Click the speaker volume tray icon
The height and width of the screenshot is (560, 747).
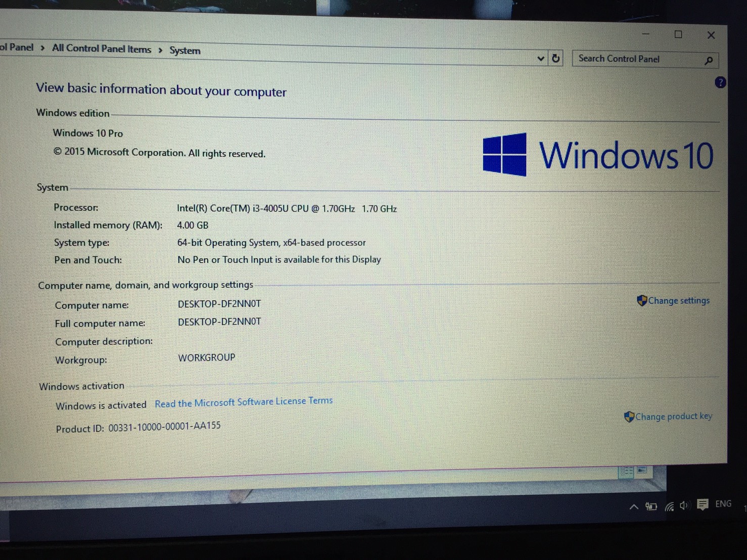pos(684,505)
